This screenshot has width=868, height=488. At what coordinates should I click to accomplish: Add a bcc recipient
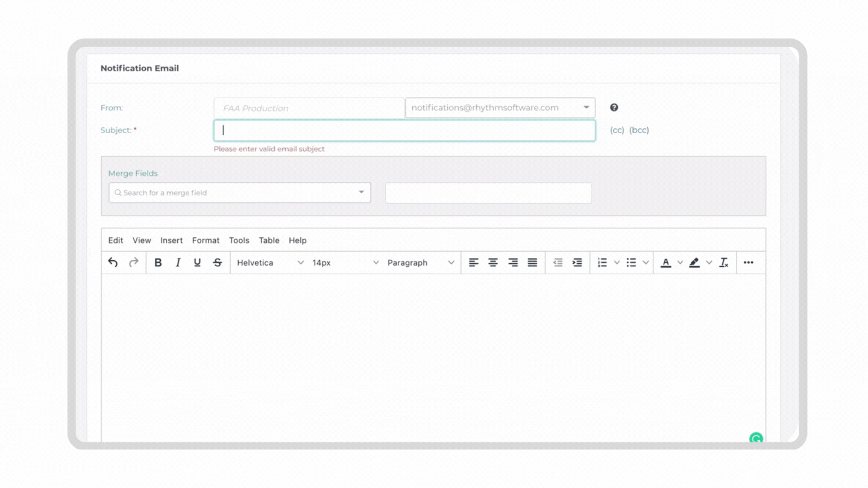point(639,130)
